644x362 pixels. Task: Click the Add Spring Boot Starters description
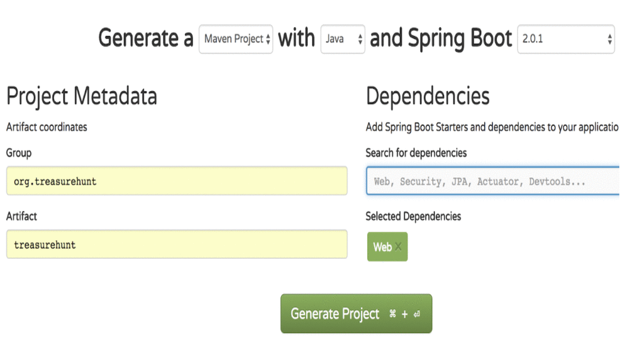click(x=492, y=127)
